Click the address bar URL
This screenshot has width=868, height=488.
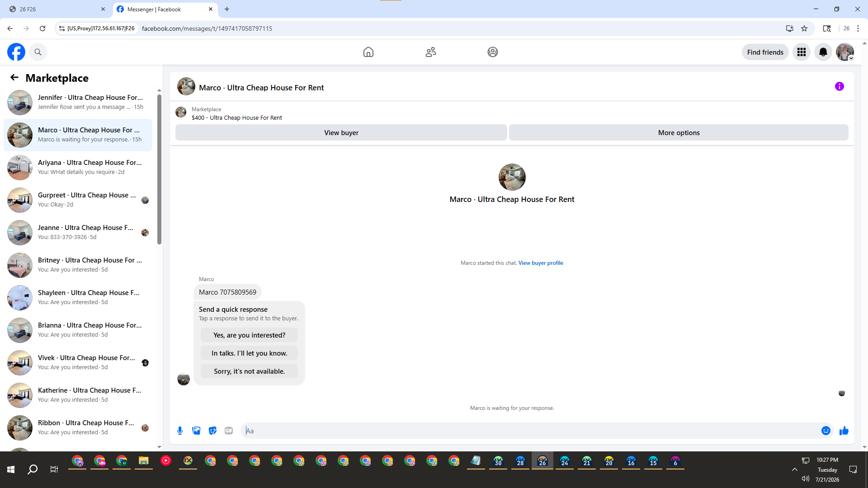click(207, 28)
